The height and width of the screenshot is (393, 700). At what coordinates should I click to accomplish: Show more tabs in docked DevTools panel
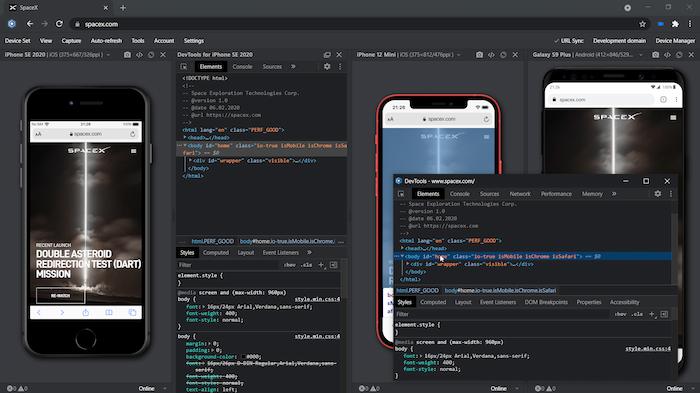click(293, 67)
